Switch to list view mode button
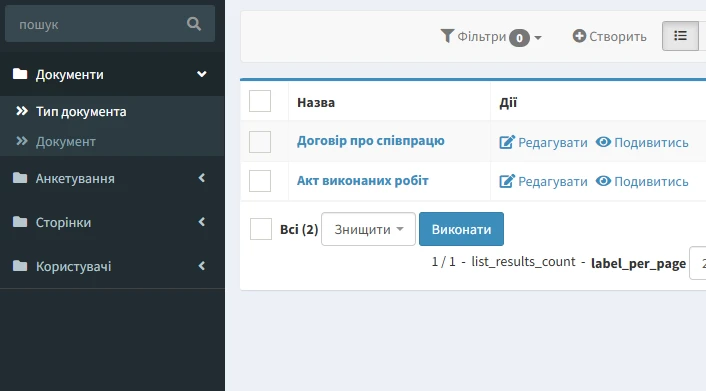The image size is (706, 391). [x=680, y=36]
